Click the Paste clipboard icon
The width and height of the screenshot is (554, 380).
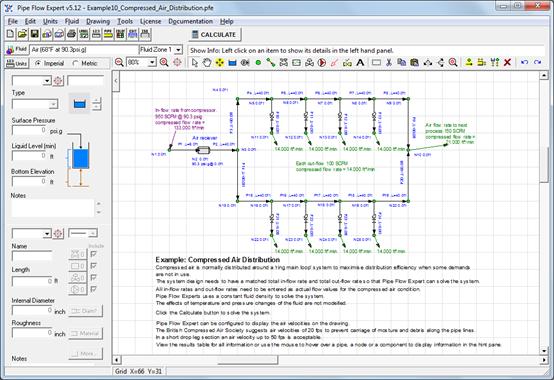414,63
